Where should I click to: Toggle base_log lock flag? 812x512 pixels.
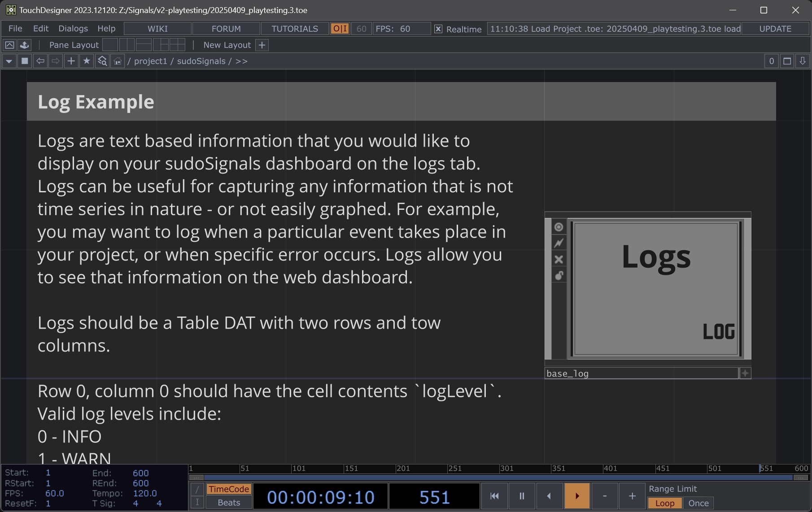559,275
